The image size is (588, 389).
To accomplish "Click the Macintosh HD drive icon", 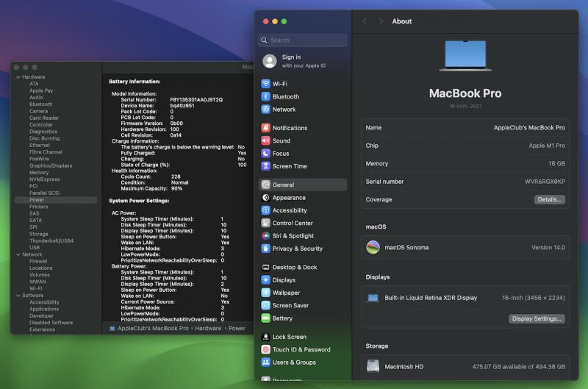I will point(373,366).
